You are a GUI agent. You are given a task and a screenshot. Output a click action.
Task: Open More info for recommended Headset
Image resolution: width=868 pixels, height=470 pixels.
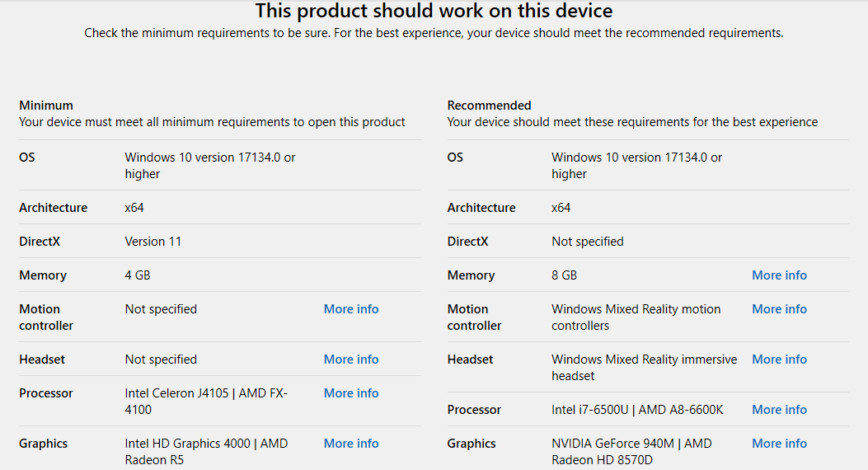779,360
